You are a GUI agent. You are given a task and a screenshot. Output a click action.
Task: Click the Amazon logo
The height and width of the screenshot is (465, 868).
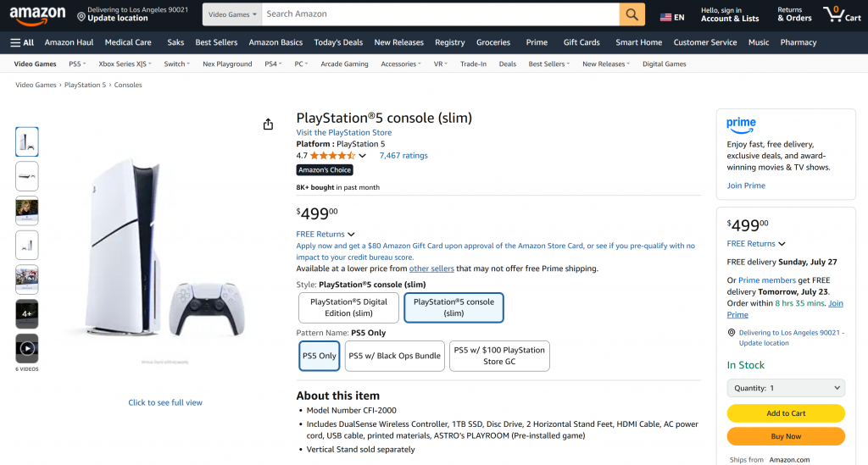point(38,14)
